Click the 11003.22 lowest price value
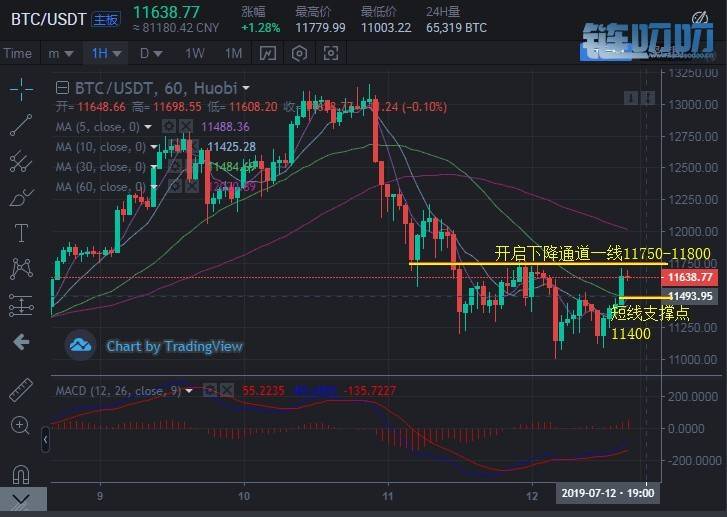The height and width of the screenshot is (517, 727). pos(386,28)
